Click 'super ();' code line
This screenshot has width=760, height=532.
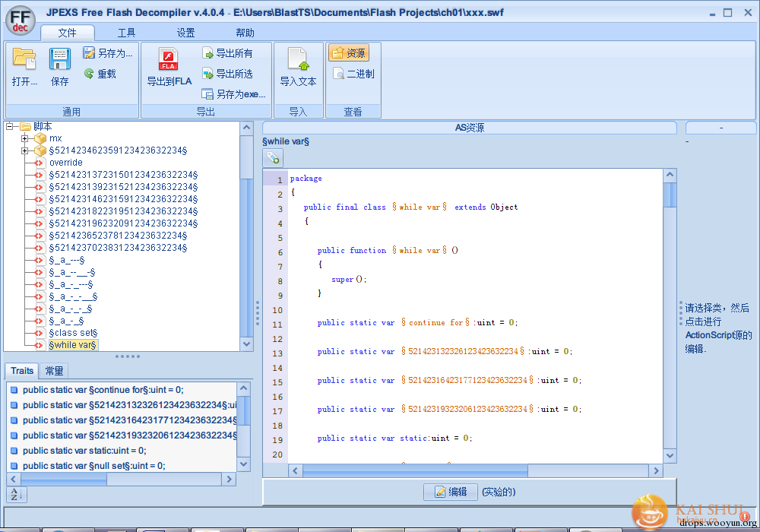click(x=349, y=280)
